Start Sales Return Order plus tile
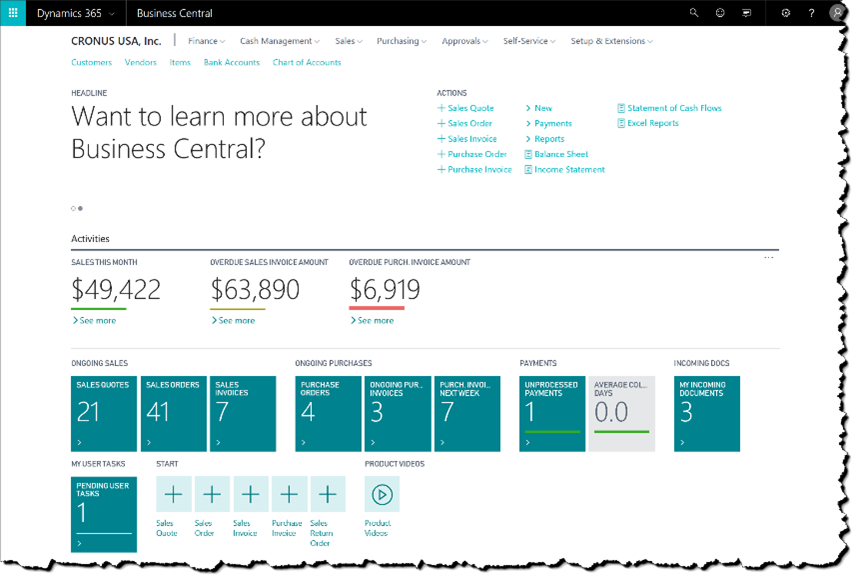Image resolution: width=864 pixels, height=585 pixels. [328, 494]
